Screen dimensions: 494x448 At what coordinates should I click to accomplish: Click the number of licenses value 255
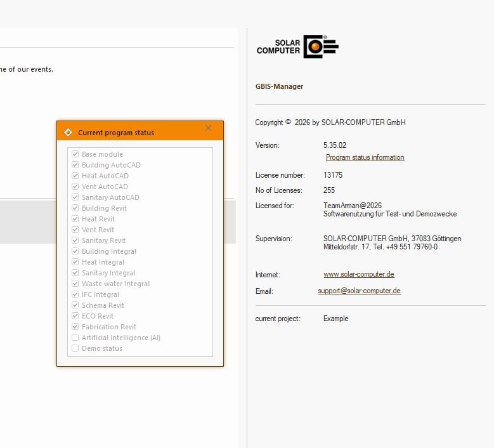[x=329, y=190]
